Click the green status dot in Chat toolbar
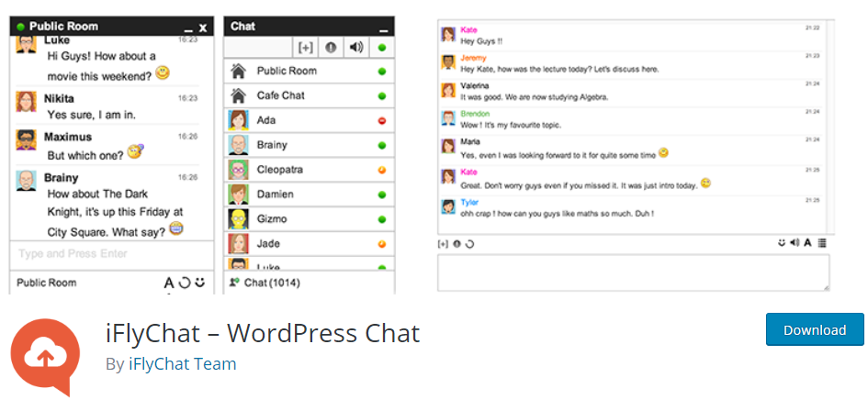The width and height of the screenshot is (868, 411). [381, 48]
